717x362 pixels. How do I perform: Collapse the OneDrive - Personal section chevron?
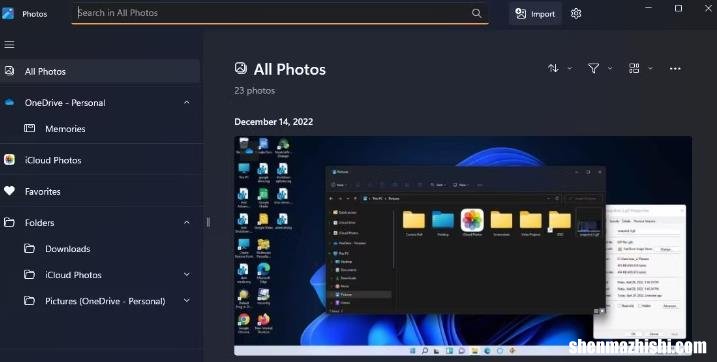tap(187, 102)
